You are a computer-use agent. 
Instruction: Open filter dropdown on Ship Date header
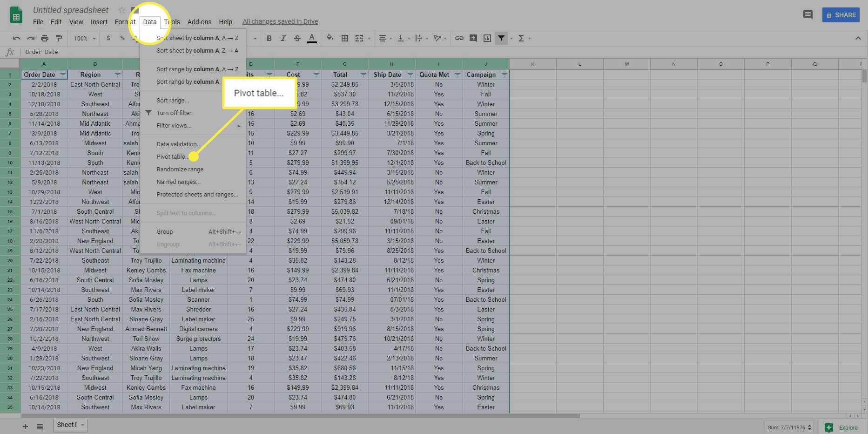click(410, 75)
